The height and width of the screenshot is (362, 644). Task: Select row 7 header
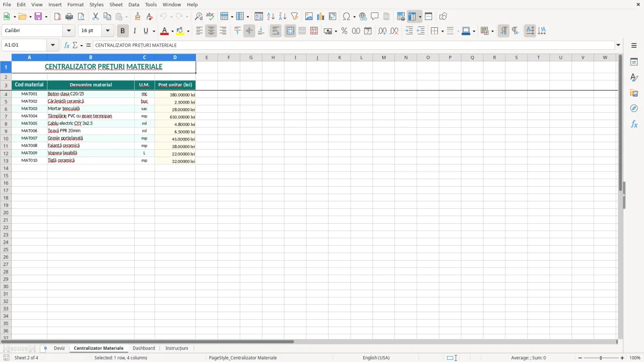pyautogui.click(x=6, y=116)
